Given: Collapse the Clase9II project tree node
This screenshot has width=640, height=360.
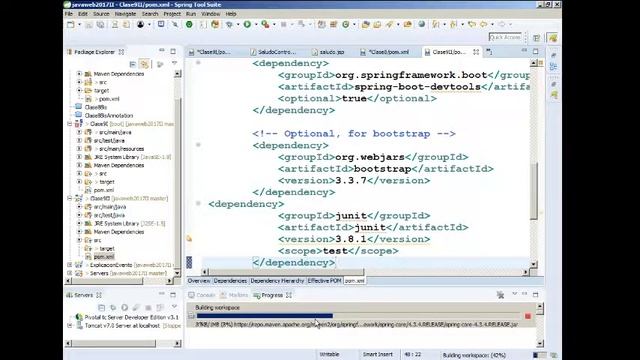Looking at the screenshot, I should (x=70, y=198).
